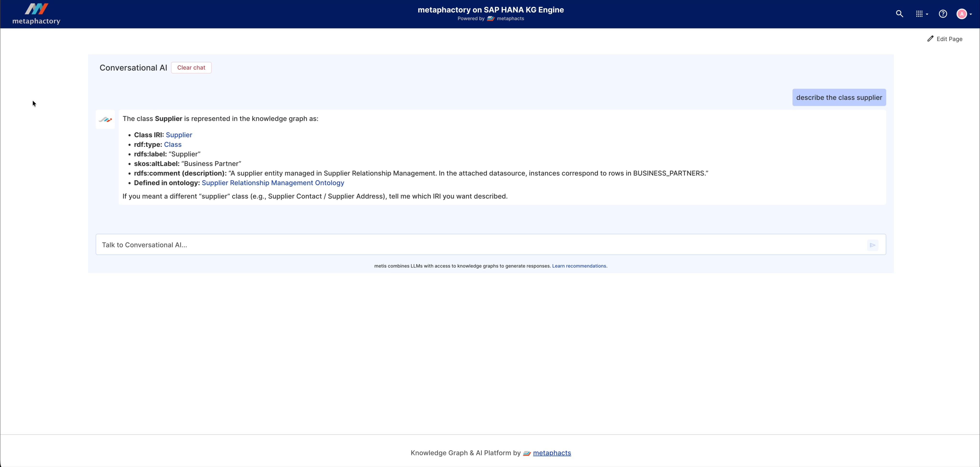The width and height of the screenshot is (980, 467).
Task: Click the send message arrow icon
Action: [x=872, y=245]
